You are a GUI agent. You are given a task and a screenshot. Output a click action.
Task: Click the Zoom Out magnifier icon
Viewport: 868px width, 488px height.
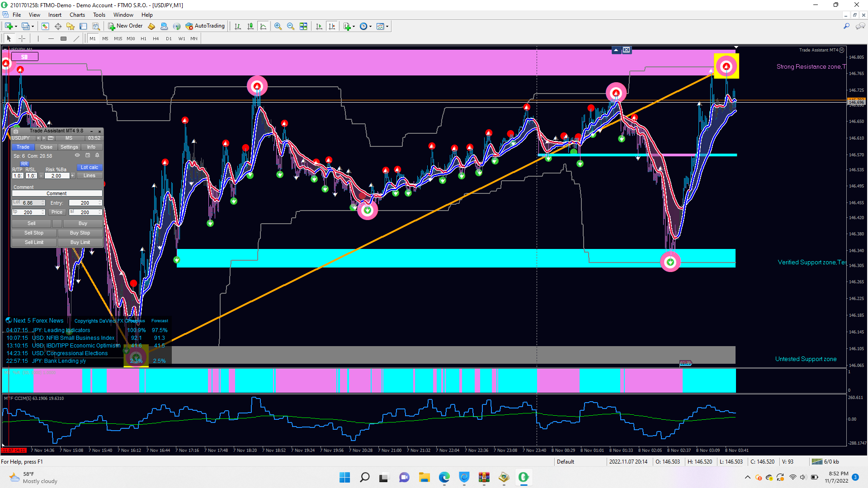290,26
